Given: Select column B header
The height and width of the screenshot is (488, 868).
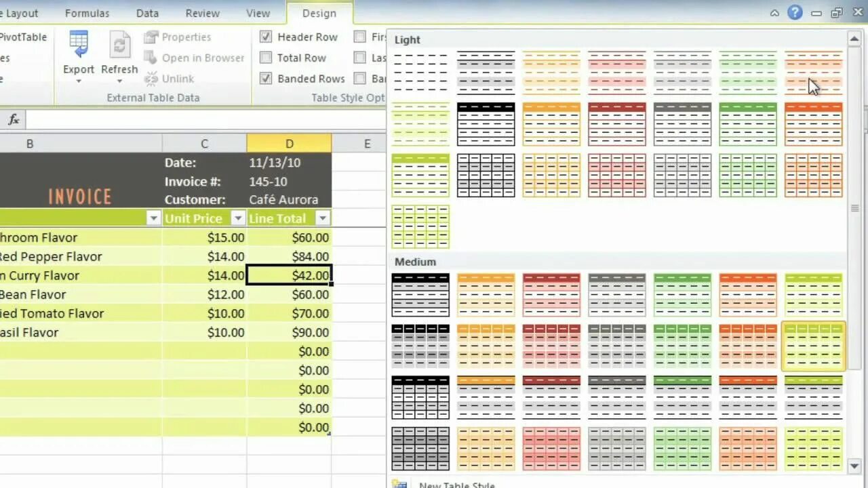Looking at the screenshot, I should click(x=81, y=143).
